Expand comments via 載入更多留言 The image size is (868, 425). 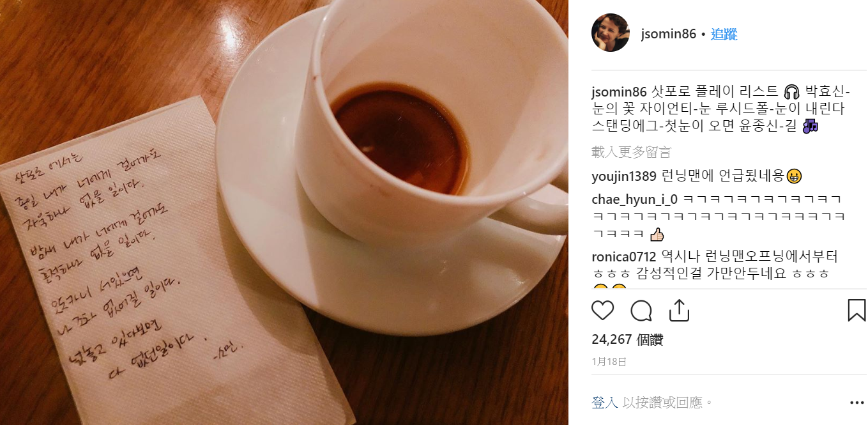(x=631, y=152)
